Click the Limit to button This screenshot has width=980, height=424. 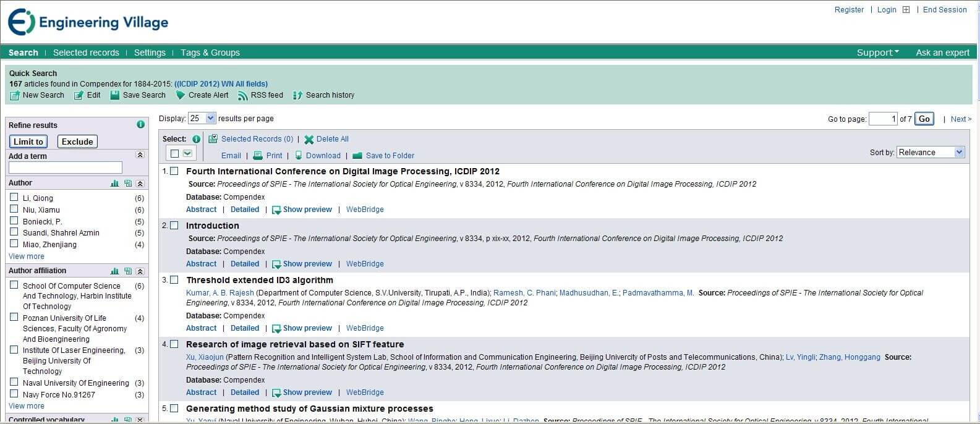28,142
